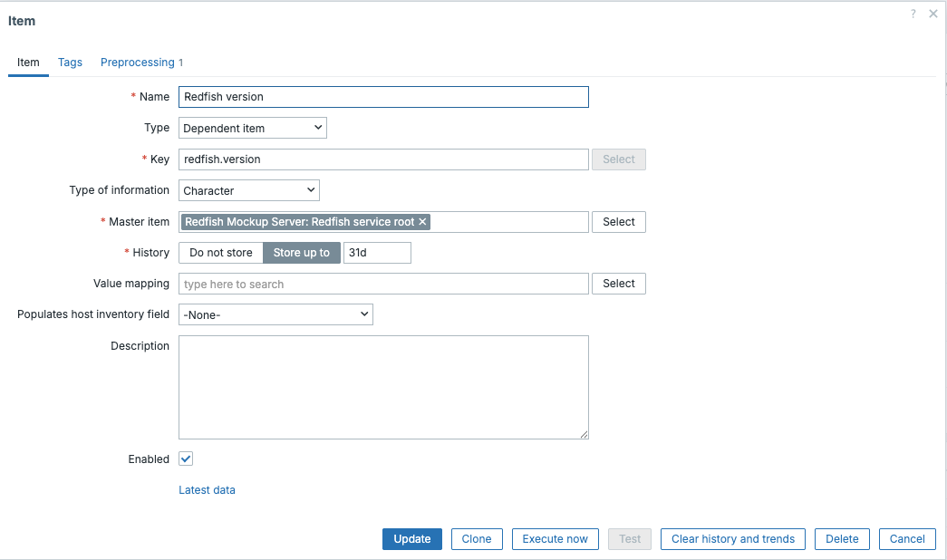The height and width of the screenshot is (560, 947).
Task: Enable the Enabled checkbox for this item
Action: click(x=186, y=459)
